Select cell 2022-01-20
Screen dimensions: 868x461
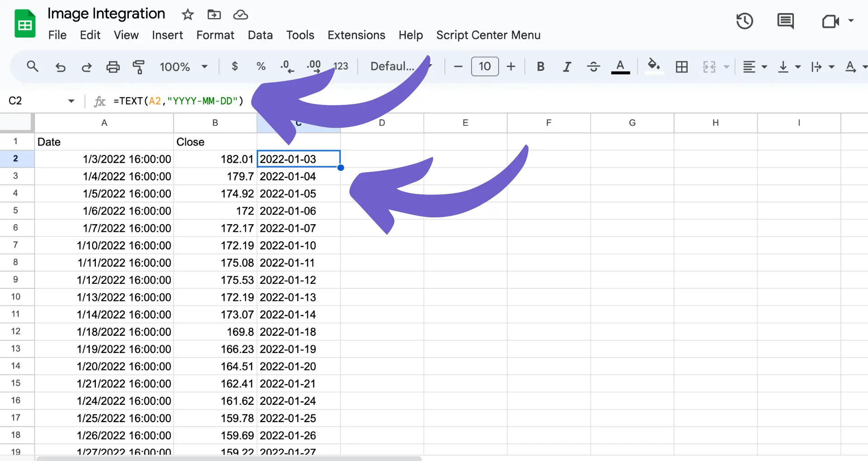298,366
